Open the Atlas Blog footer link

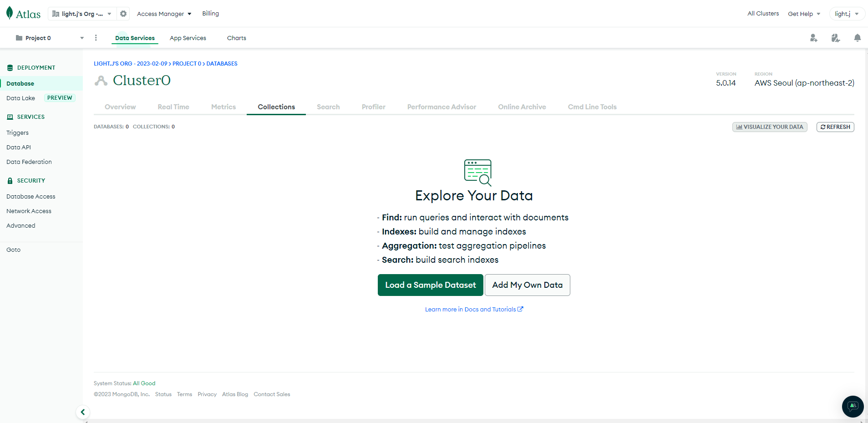[235, 394]
